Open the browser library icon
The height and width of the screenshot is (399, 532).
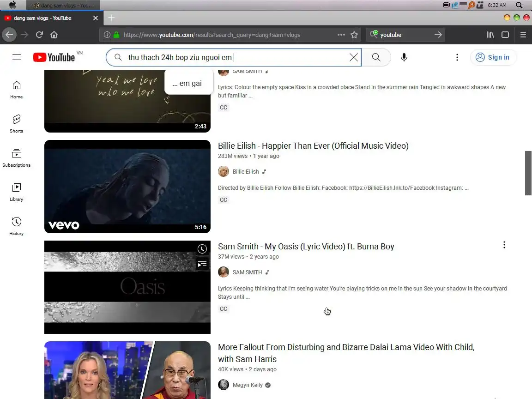[490, 35]
